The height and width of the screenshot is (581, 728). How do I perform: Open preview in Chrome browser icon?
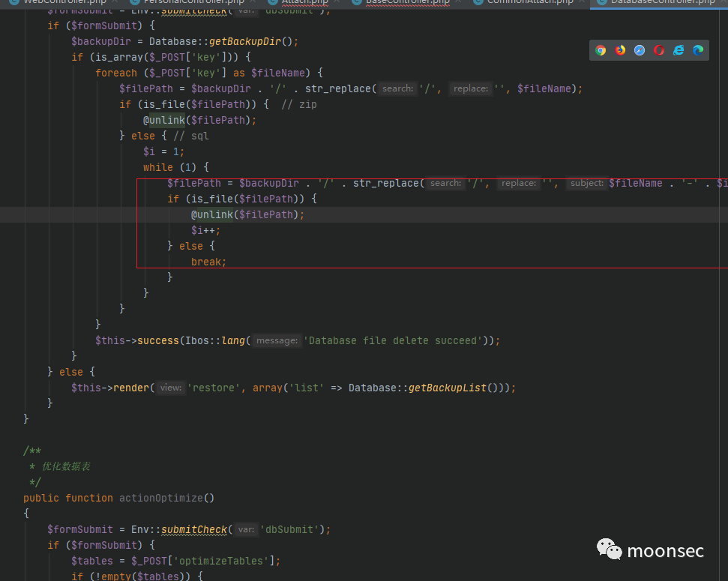point(601,50)
